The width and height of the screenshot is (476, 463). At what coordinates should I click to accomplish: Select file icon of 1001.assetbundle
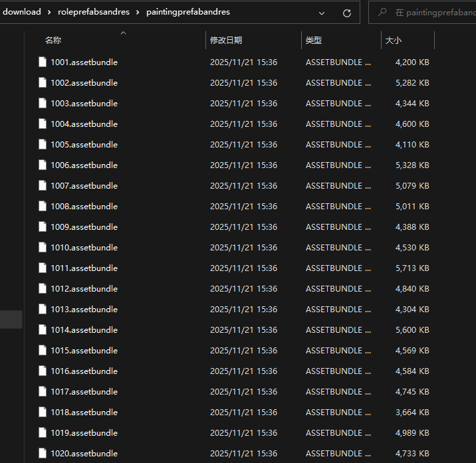[43, 62]
